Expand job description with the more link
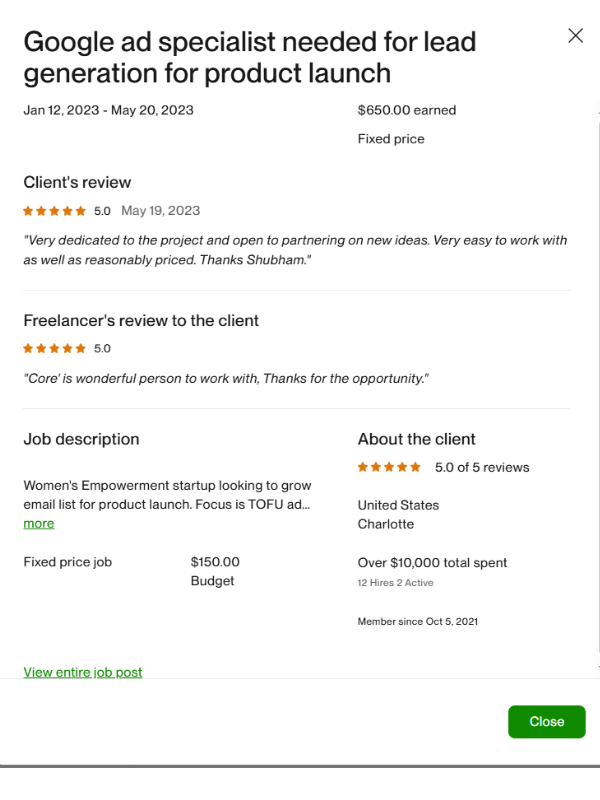This screenshot has width=600, height=800. click(x=39, y=524)
